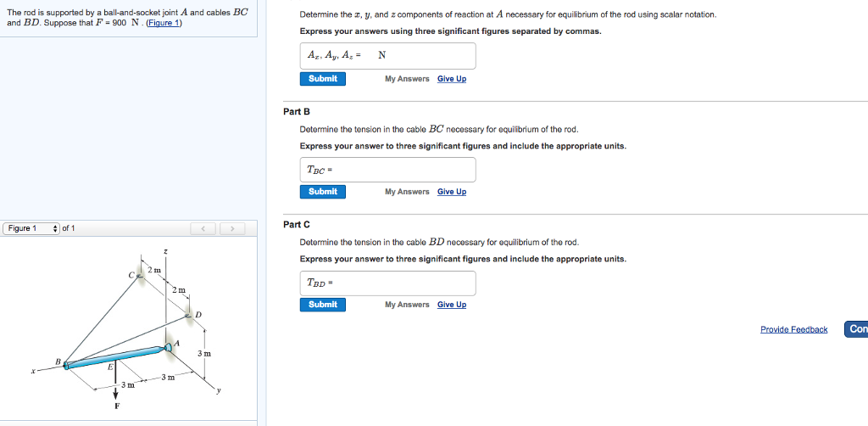Open the Provide Feedback link

click(x=793, y=329)
